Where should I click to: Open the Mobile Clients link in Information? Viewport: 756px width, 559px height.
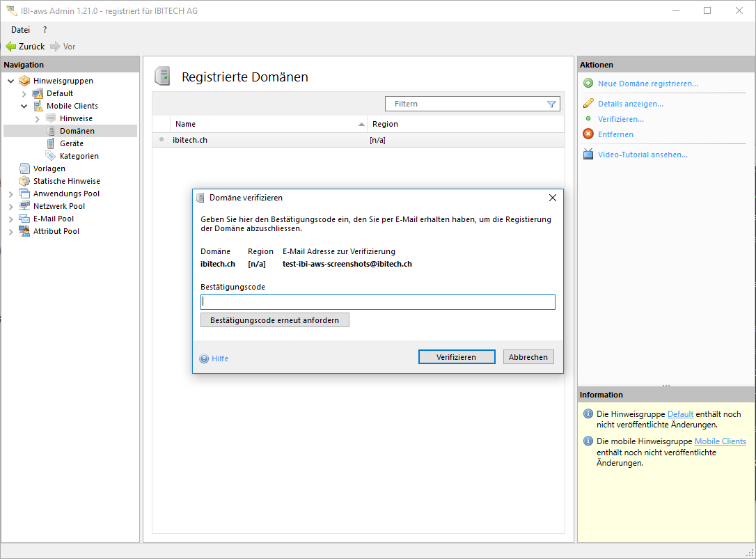[720, 441]
